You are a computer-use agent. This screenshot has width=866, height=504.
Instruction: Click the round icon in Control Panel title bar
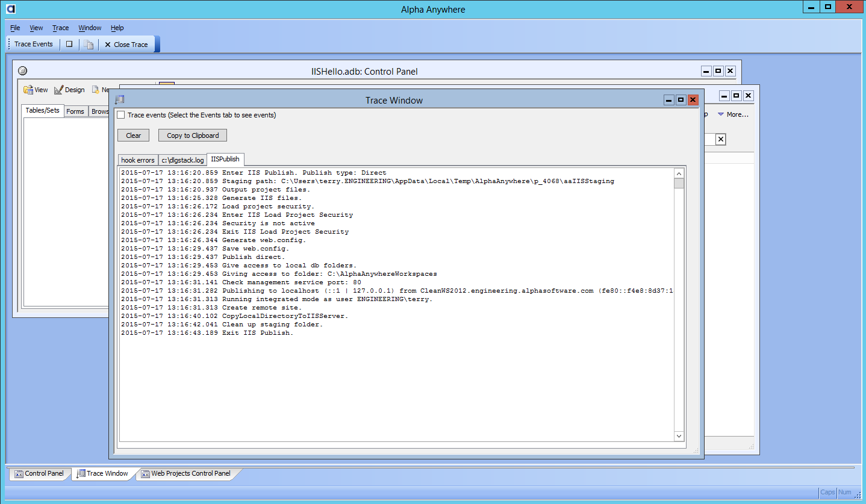tap(23, 71)
